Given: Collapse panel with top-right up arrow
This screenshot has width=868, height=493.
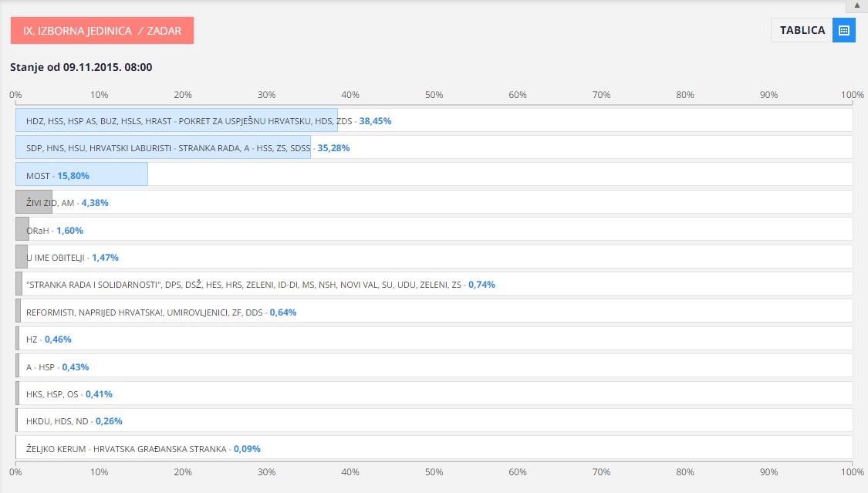Looking at the screenshot, I should tap(856, 5).
